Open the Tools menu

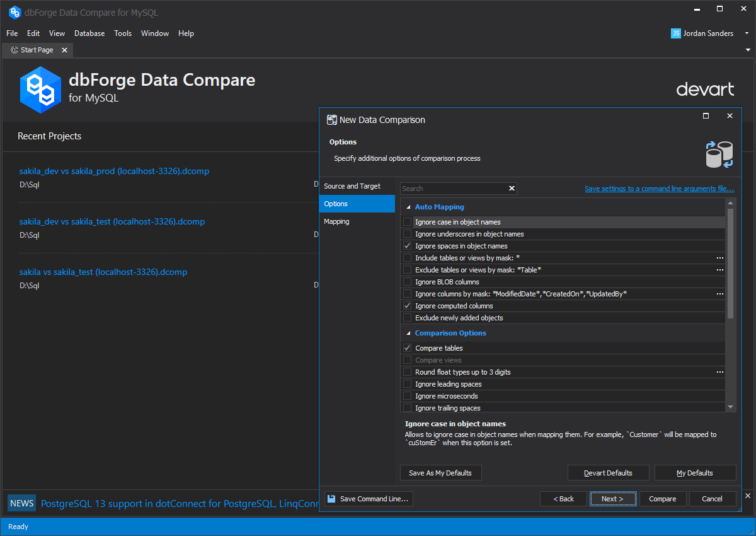(x=123, y=33)
